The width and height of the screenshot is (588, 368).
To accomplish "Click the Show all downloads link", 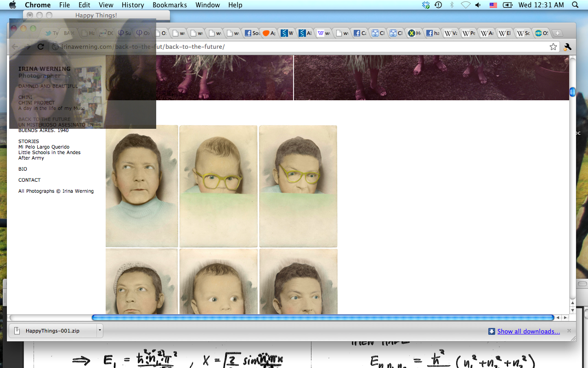I will pos(528,331).
